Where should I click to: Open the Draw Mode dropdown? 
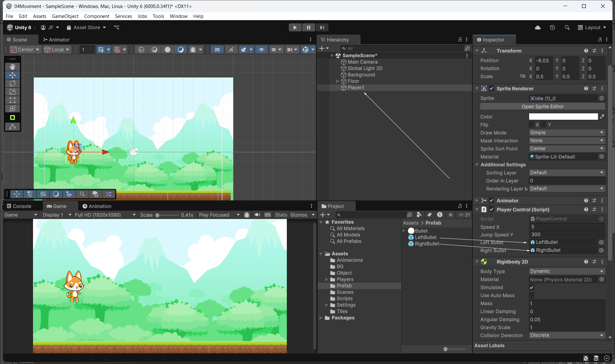tap(566, 133)
